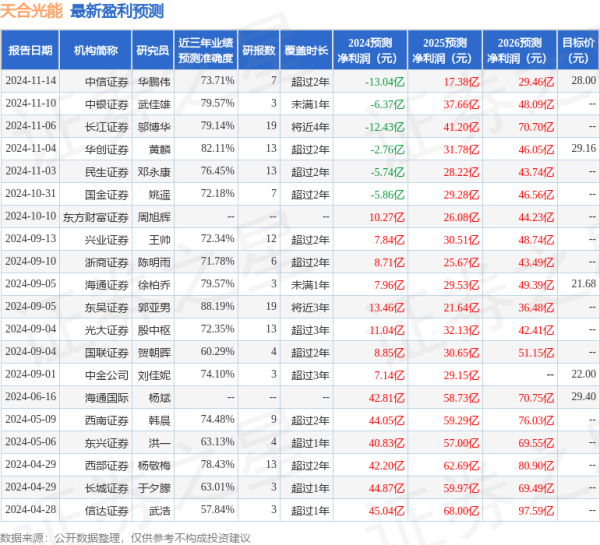Select the 近三年业绩预测准确度 column header
This screenshot has height=545, width=600.
206,50
